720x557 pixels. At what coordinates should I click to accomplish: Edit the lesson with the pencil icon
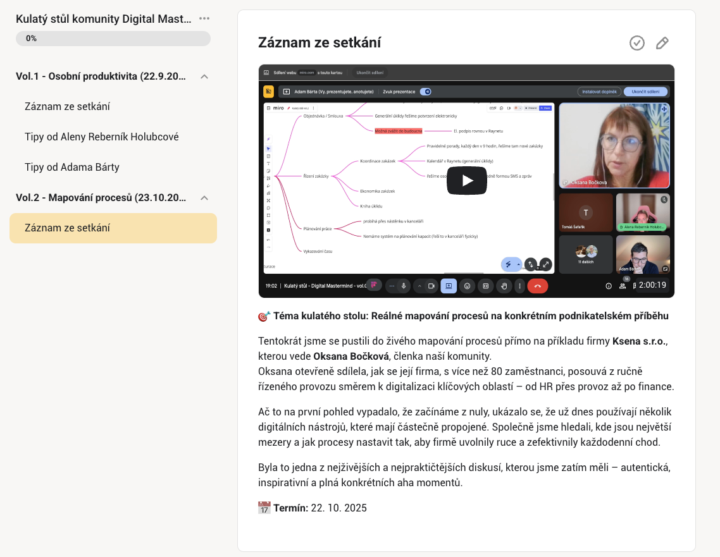tap(662, 43)
